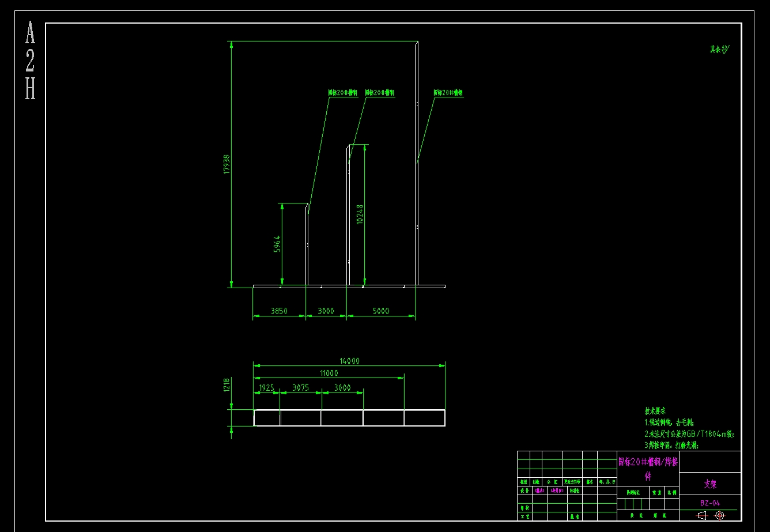
Task: Select the 重量 cell in title block
Action: (x=657, y=493)
